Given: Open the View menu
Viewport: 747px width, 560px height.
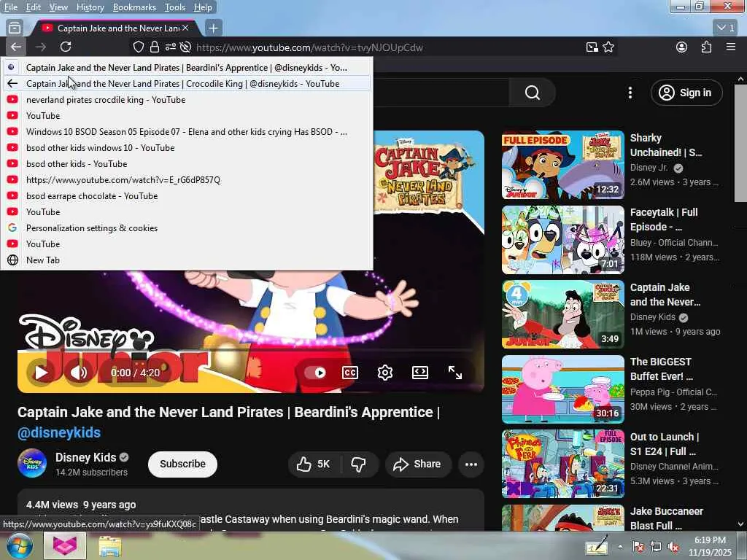Looking at the screenshot, I should tap(58, 7).
